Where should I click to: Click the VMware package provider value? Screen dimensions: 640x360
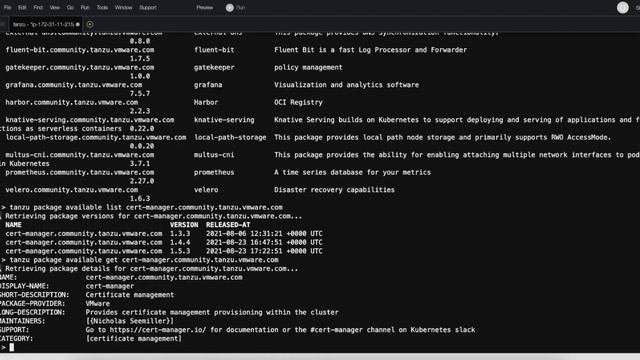point(98,304)
